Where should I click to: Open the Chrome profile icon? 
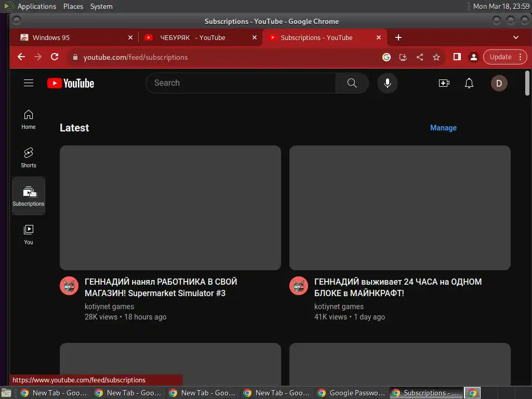click(x=474, y=57)
